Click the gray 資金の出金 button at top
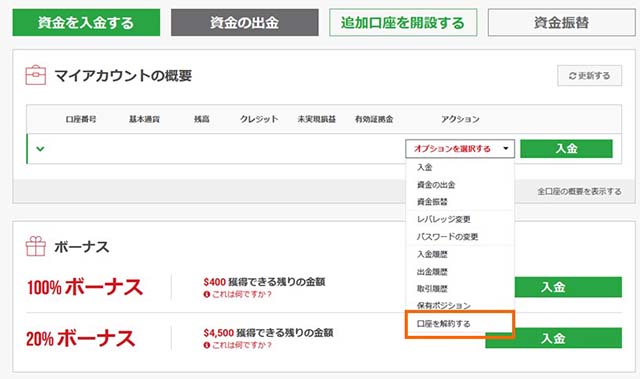Viewport: 640px width, 379px height. click(244, 22)
